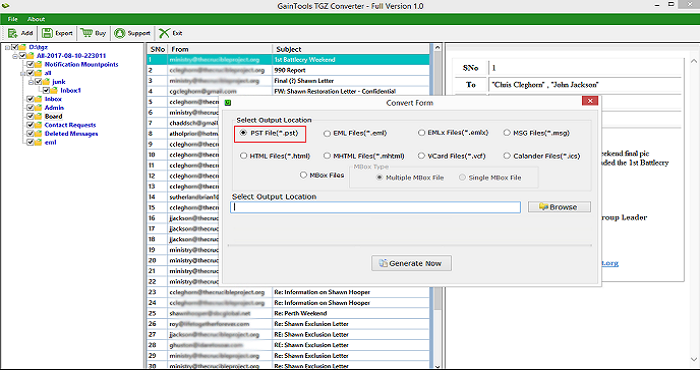The height and width of the screenshot is (370, 700).
Task: Click the Convert Form title bar icon
Action: [x=228, y=103]
